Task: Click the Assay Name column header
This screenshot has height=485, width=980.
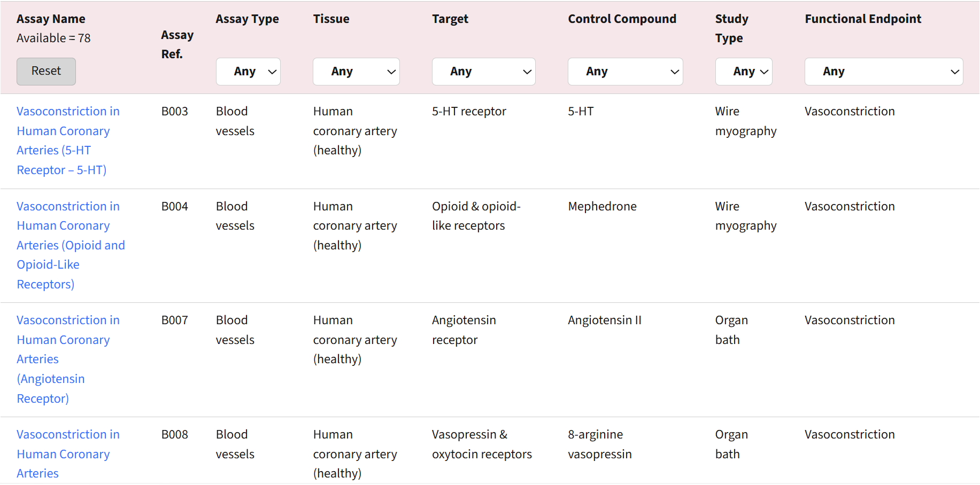Action: tap(51, 19)
